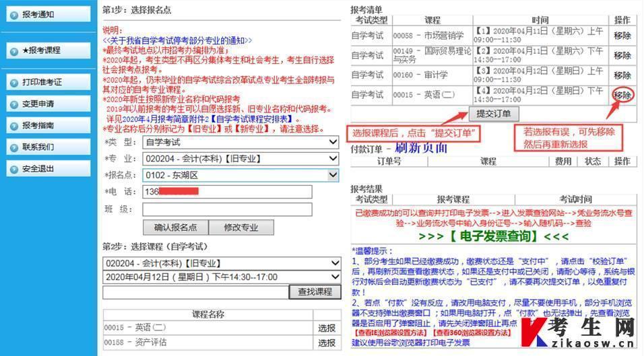The width and height of the screenshot is (644, 356).
Task: Click course name 00158 - 资产评估 in course list
Action: pos(135,343)
